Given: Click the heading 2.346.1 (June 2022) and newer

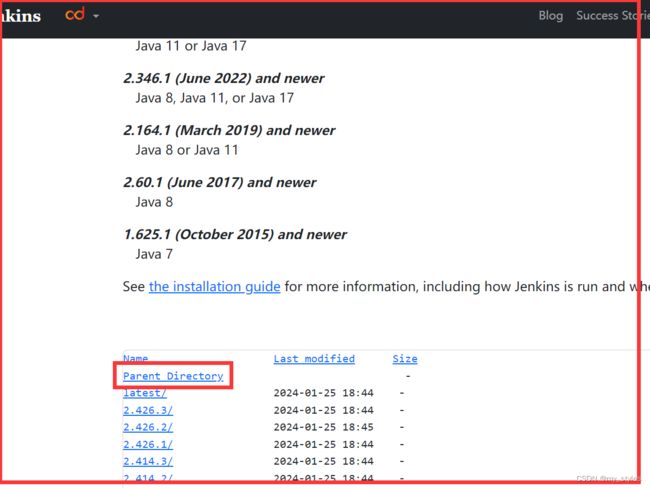Looking at the screenshot, I should click(x=224, y=78).
